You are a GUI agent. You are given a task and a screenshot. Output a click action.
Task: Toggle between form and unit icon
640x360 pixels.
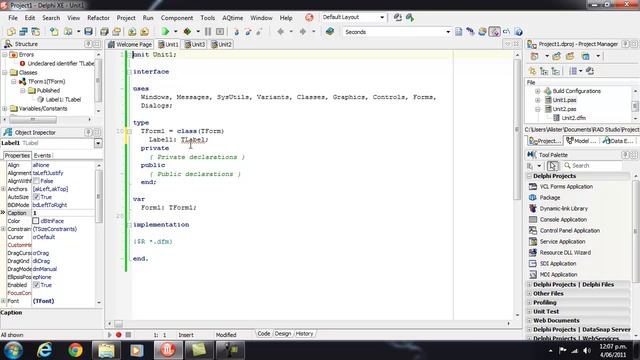click(36, 31)
